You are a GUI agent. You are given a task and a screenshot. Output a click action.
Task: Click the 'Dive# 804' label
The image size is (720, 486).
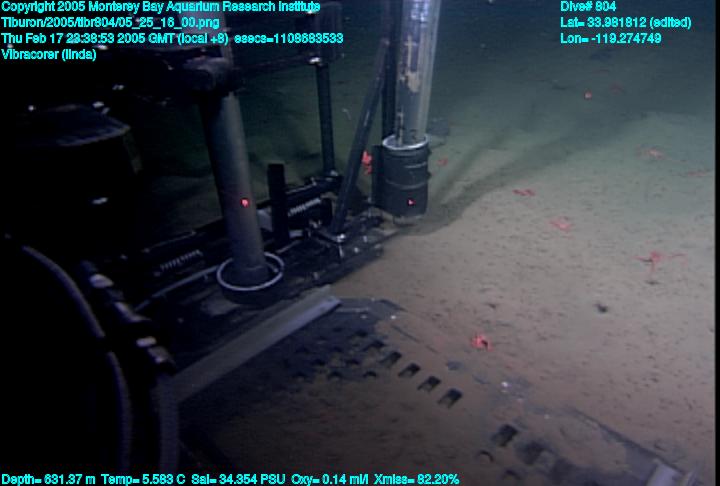coord(588,7)
